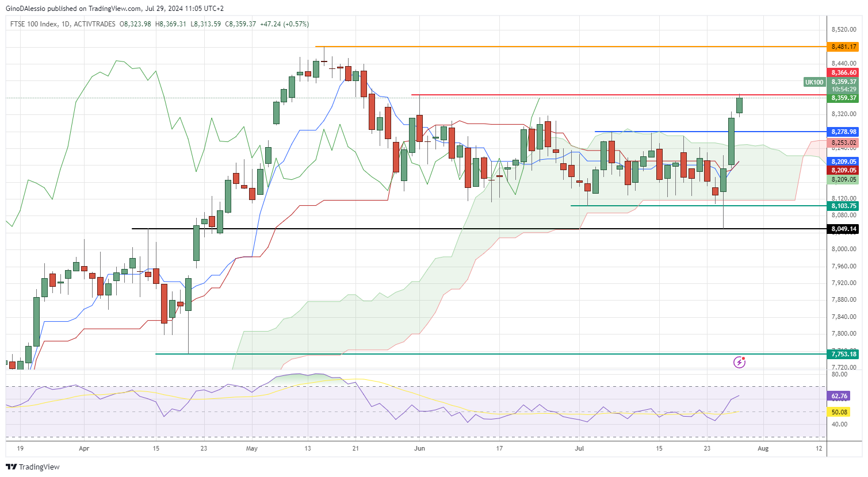Click the purple 62.76 RSI value label
Image resolution: width=868 pixels, height=477 pixels.
[x=839, y=396]
